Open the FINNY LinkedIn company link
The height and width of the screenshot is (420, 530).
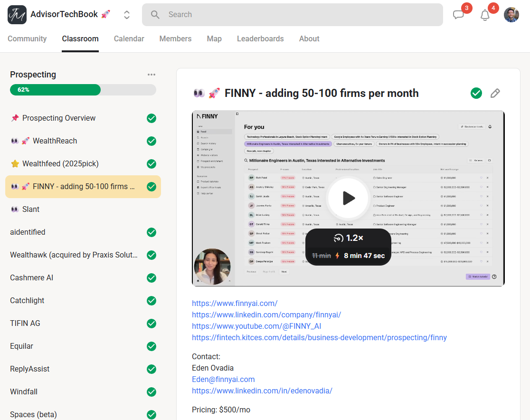(266, 315)
